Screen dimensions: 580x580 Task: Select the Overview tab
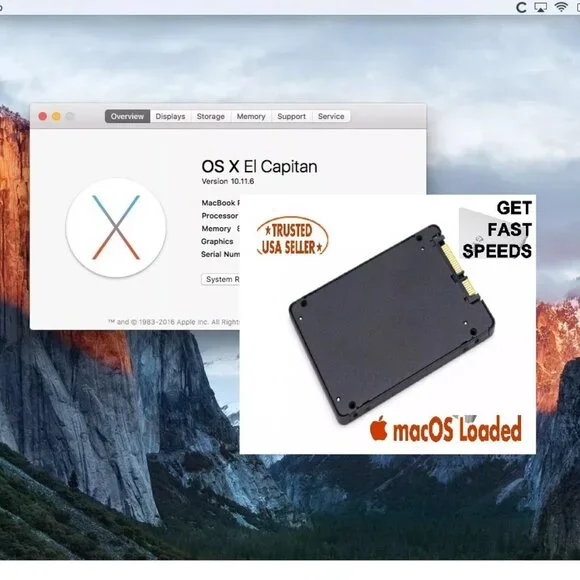(x=127, y=116)
